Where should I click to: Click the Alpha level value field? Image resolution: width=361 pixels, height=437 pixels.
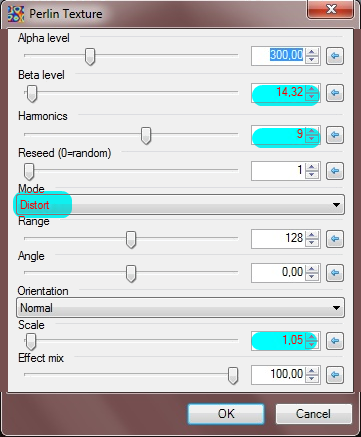tap(278, 56)
